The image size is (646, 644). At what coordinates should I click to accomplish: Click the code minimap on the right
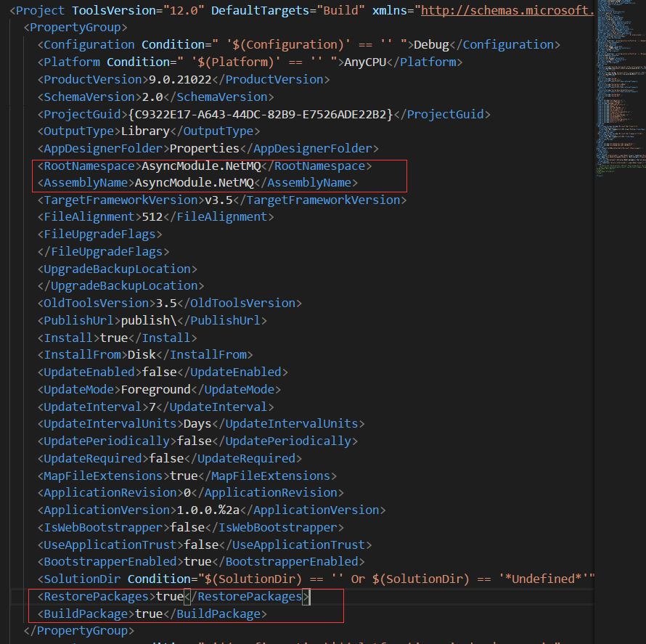(x=621, y=89)
